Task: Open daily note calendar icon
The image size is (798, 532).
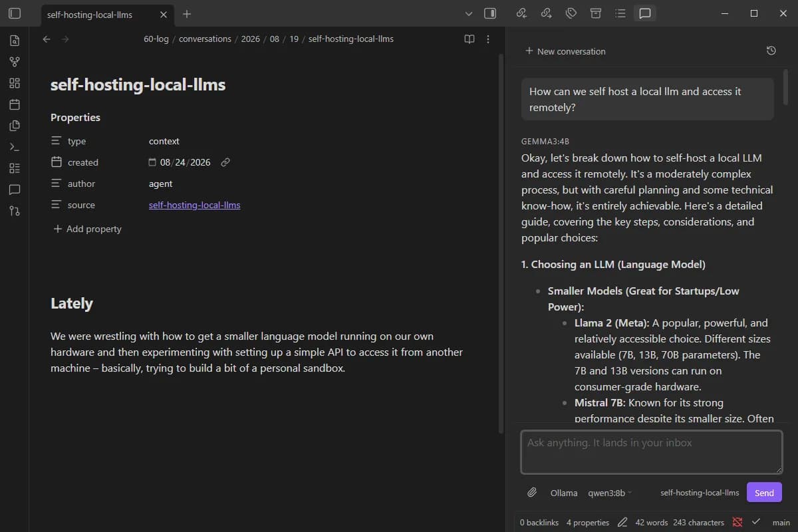Action: (x=15, y=104)
